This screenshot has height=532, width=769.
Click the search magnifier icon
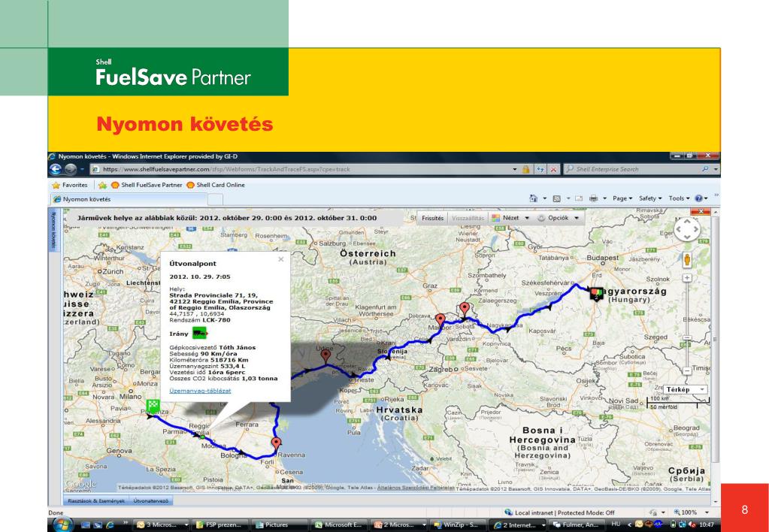click(x=705, y=168)
